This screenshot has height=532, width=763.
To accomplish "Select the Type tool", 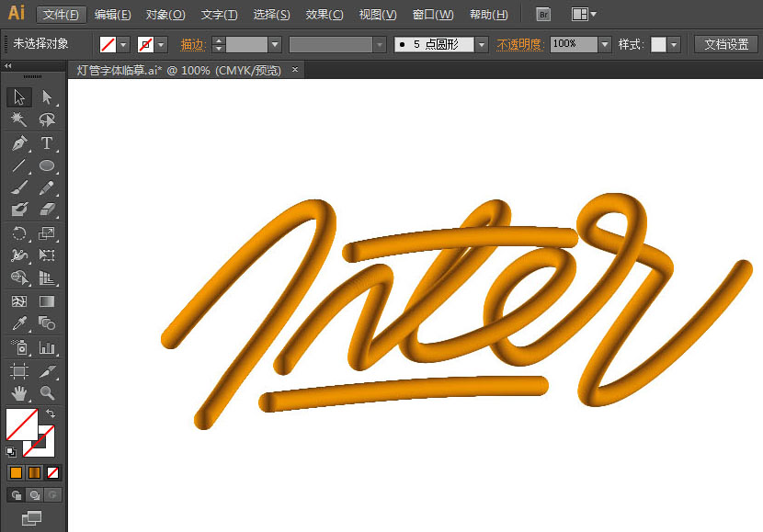I will pyautogui.click(x=47, y=143).
